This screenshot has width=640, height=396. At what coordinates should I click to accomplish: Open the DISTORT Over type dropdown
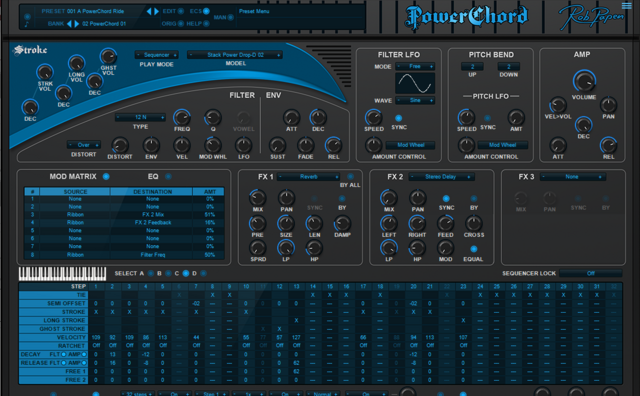point(84,145)
